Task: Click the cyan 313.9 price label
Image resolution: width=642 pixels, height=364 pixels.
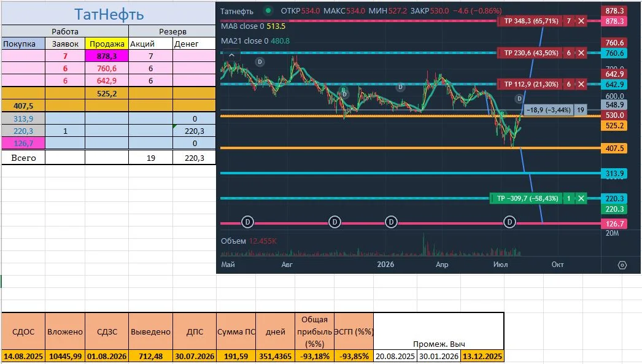Action: [614, 174]
